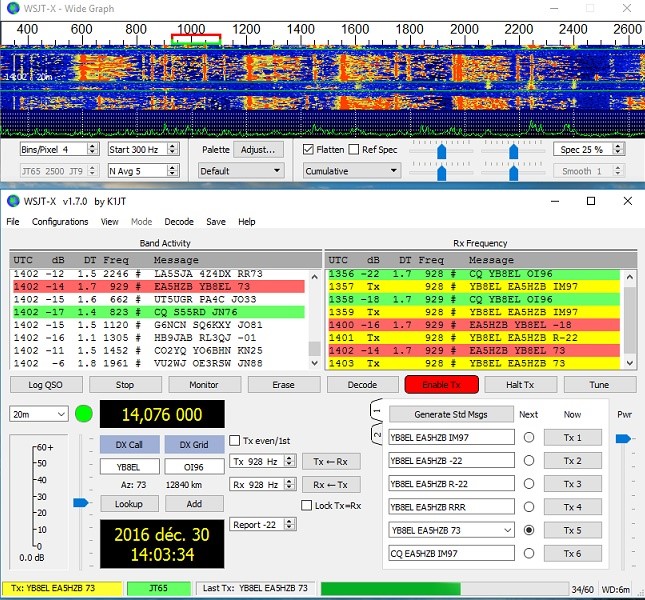Increase the Report -22 spinner
645x600 pixels.
point(290,521)
